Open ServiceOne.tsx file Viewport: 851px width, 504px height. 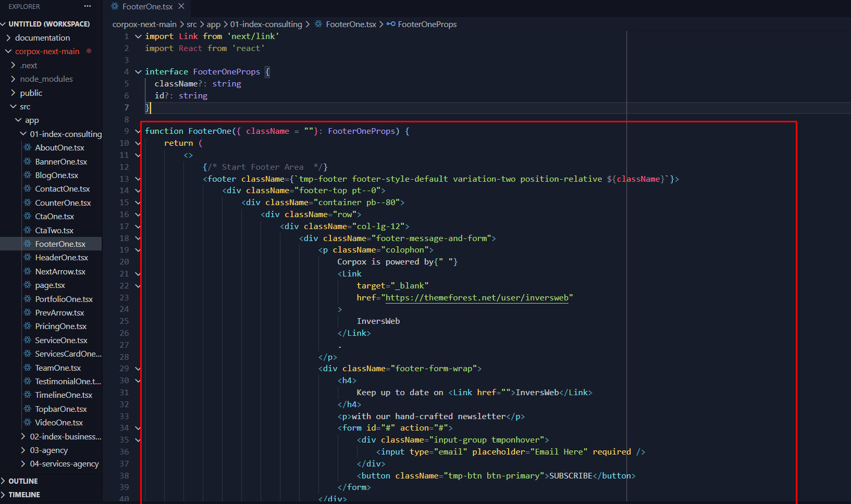pos(61,340)
